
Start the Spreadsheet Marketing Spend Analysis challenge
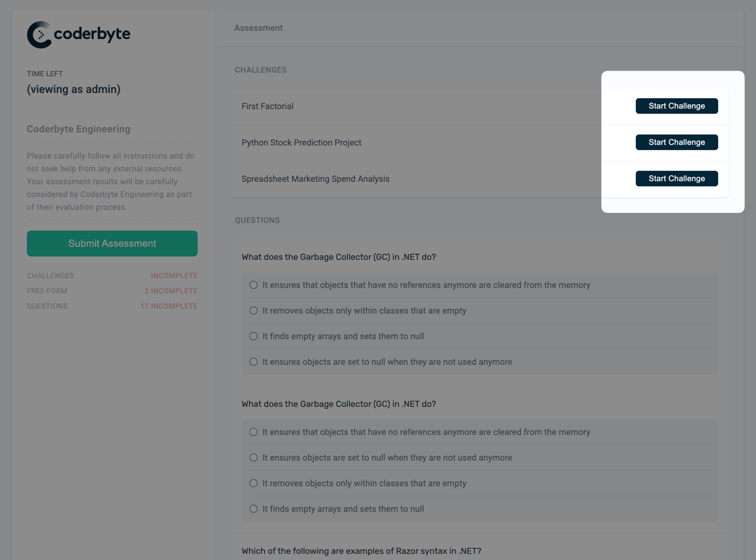click(x=676, y=179)
